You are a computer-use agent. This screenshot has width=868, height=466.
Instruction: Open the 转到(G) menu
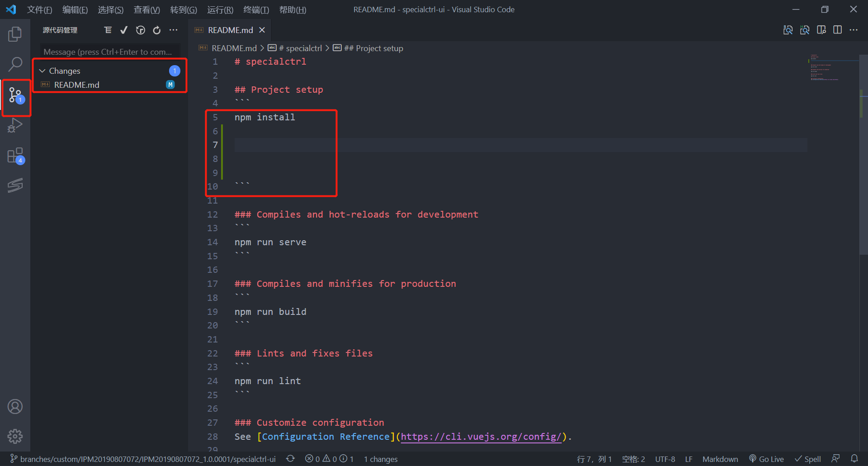pos(184,10)
